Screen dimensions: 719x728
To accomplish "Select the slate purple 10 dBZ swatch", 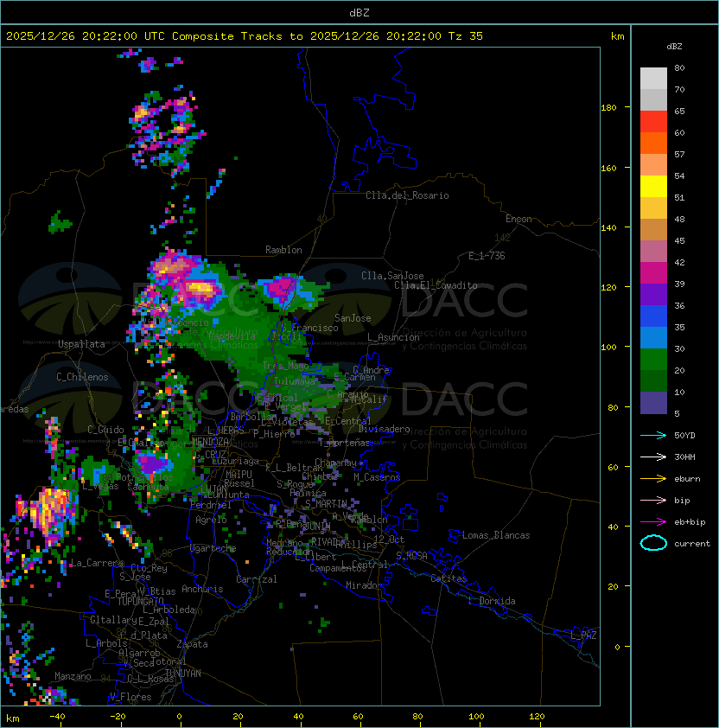I will (653, 403).
